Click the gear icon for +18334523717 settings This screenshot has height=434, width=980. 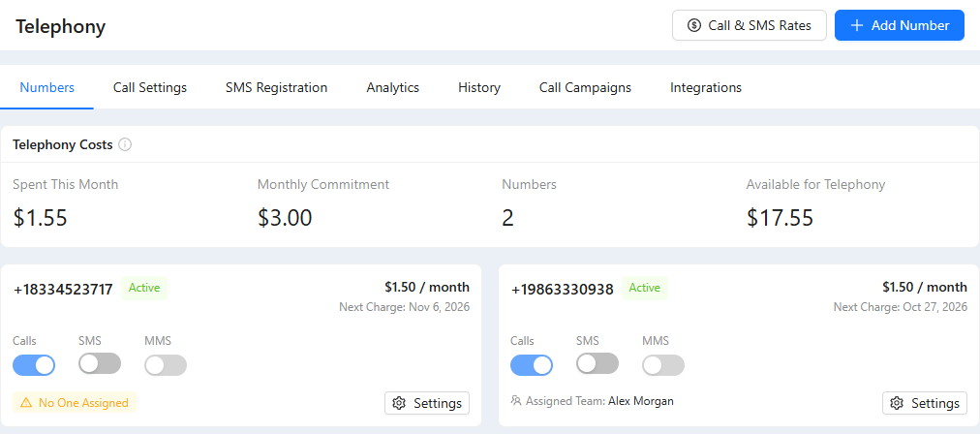(399, 403)
